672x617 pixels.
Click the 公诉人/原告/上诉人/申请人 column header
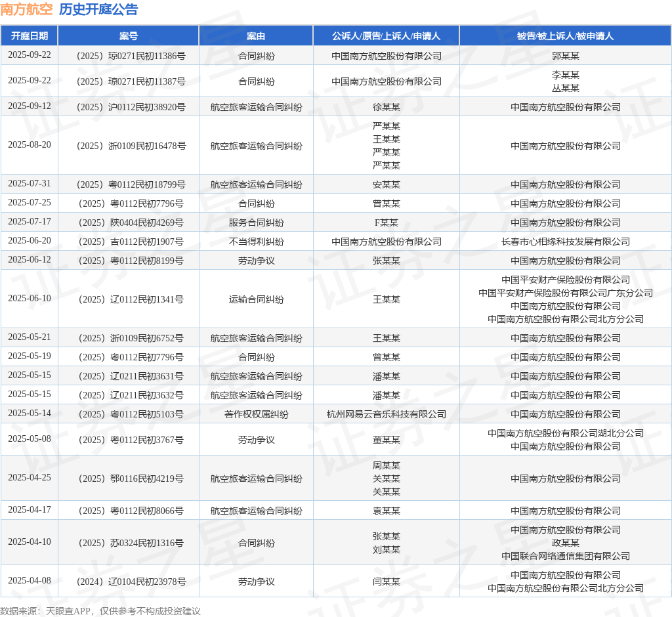tap(386, 36)
